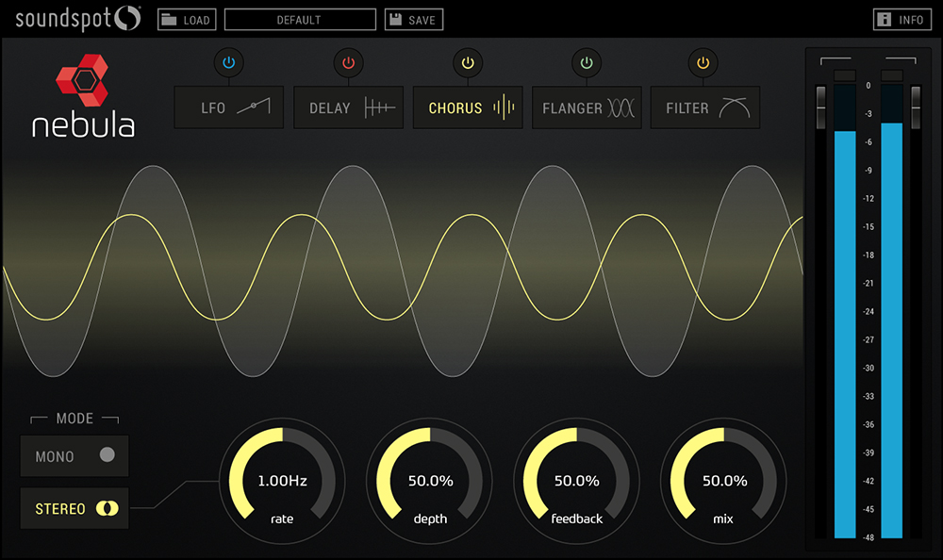This screenshot has height=560, width=943.
Task: Click the right output gain fader handle
Action: [x=916, y=107]
